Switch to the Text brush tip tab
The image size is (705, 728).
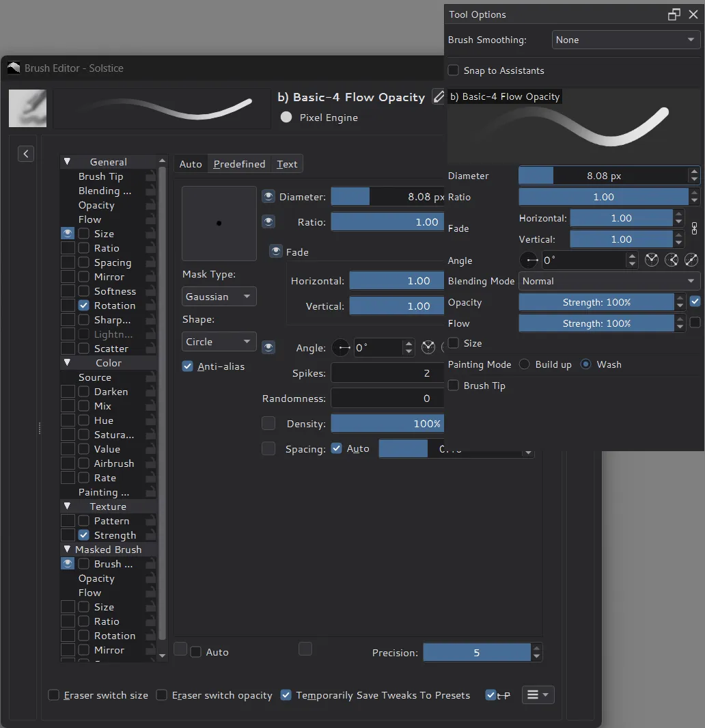tap(287, 164)
